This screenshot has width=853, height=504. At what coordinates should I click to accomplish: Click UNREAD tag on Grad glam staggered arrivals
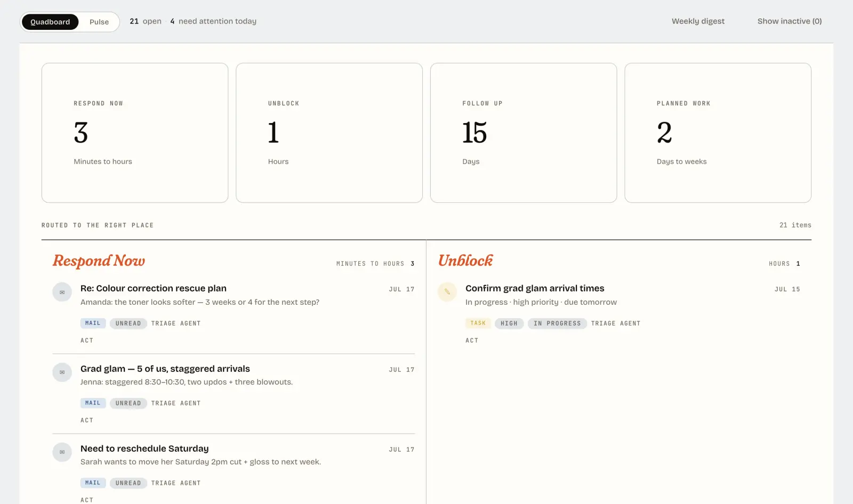pyautogui.click(x=128, y=403)
